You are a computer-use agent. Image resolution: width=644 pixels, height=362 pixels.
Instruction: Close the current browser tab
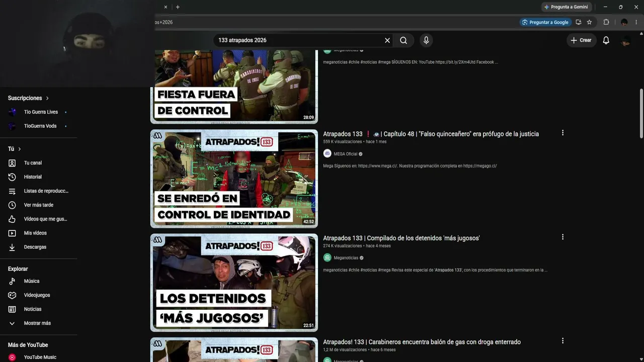[x=166, y=7]
